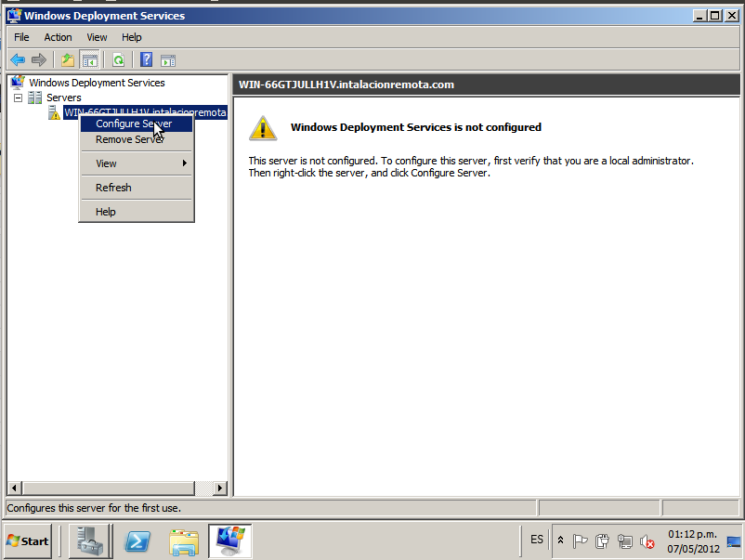The image size is (745, 560).
Task: Choose Configure Server from context menu
Action: click(137, 124)
